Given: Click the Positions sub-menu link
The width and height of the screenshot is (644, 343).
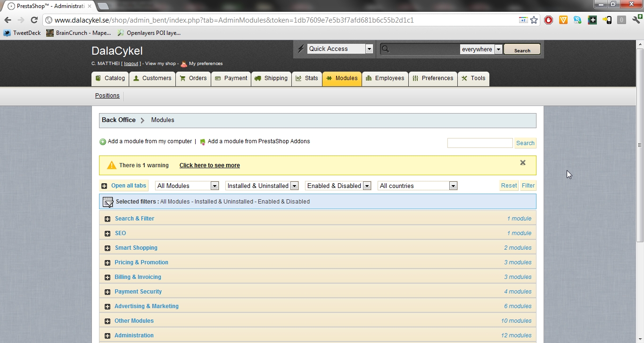Looking at the screenshot, I should pyautogui.click(x=107, y=96).
